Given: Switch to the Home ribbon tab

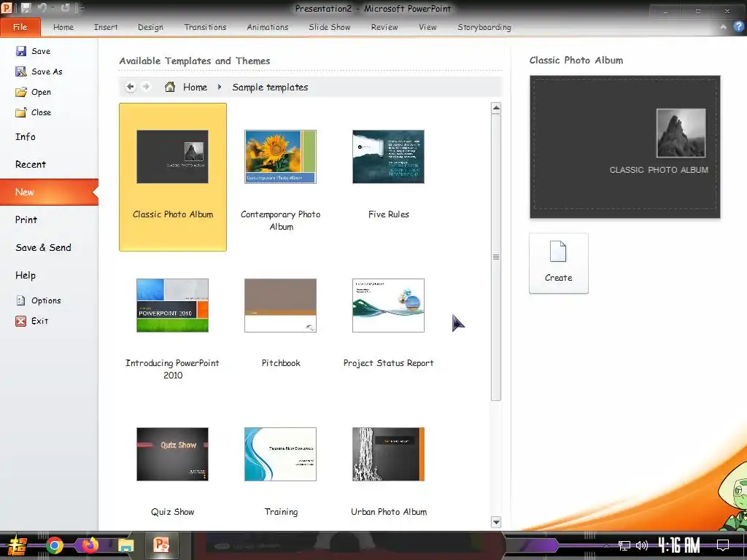Looking at the screenshot, I should click(63, 27).
